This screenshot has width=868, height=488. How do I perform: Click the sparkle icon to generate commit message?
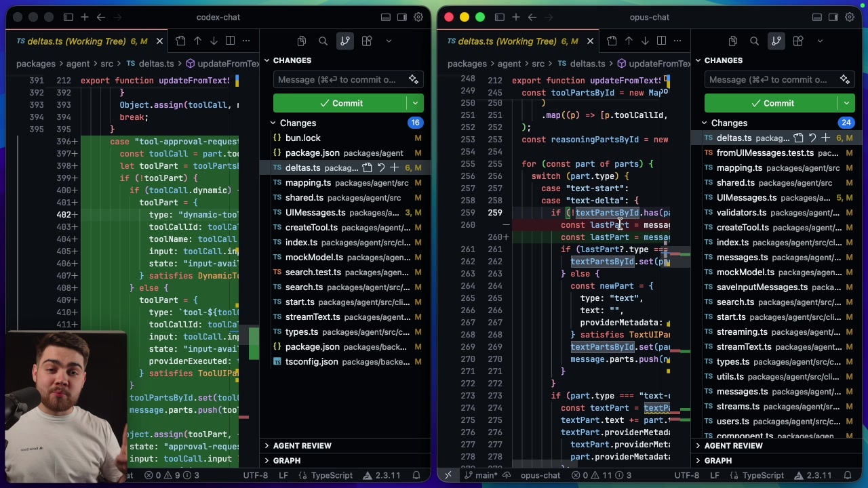[x=414, y=79]
